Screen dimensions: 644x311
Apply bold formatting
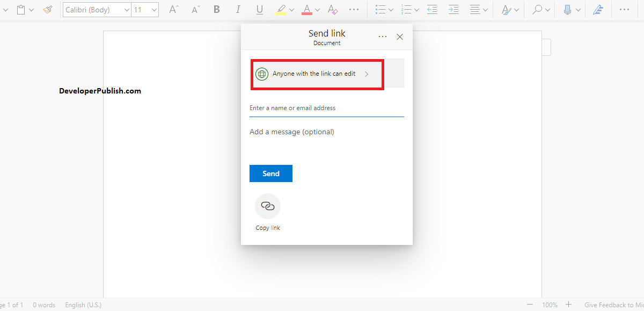216,9
